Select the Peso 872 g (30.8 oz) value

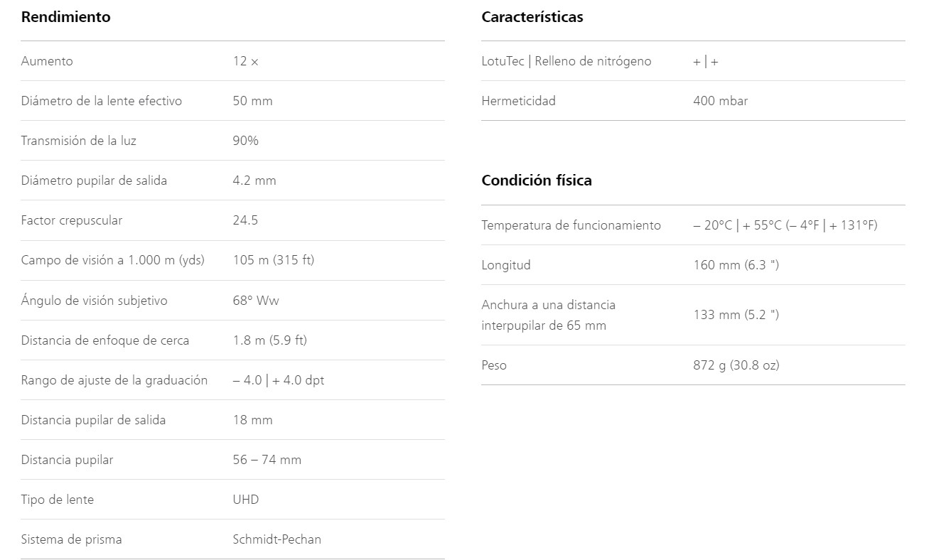tap(736, 365)
